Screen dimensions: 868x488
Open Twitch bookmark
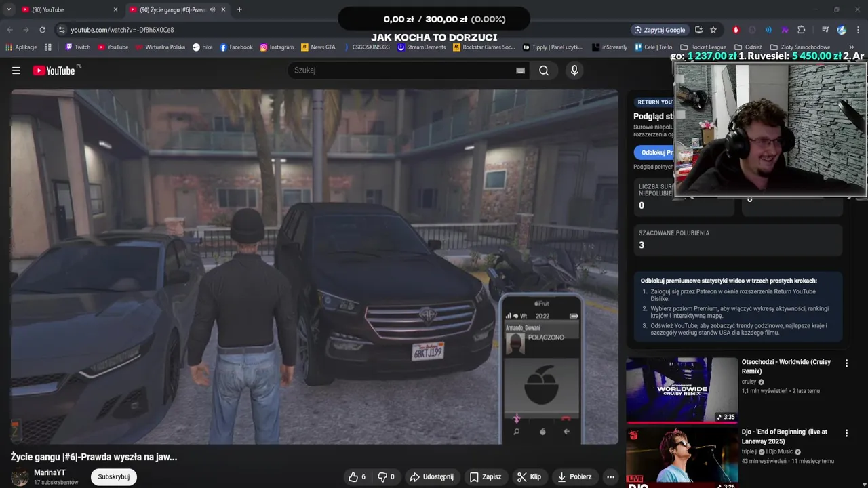[77, 47]
